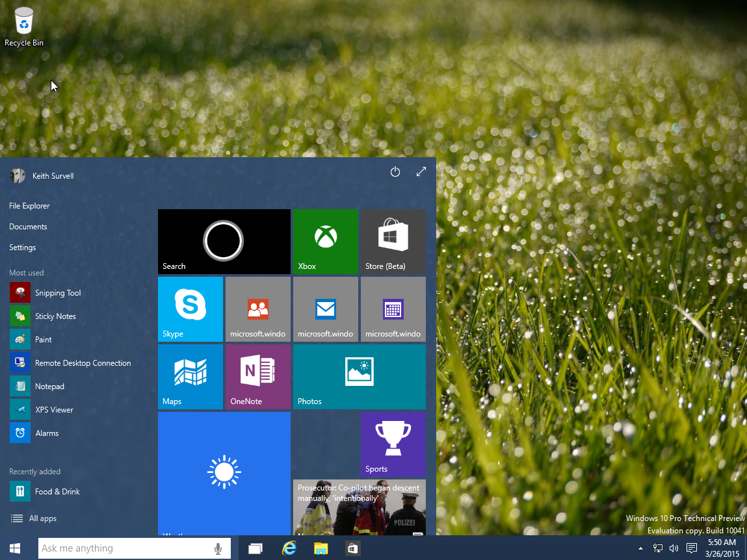Viewport: 747px width, 560px height.
Task: Open the Mail envelope tile
Action: [325, 309]
